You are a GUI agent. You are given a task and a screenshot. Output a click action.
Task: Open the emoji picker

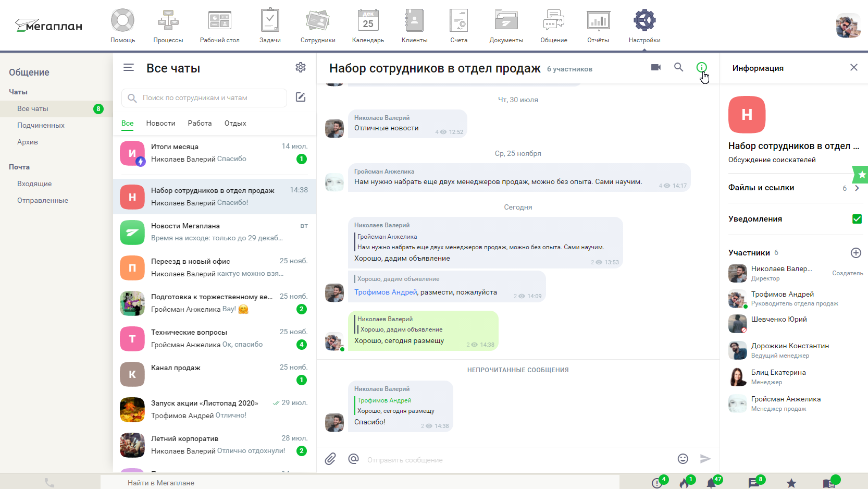click(x=683, y=459)
